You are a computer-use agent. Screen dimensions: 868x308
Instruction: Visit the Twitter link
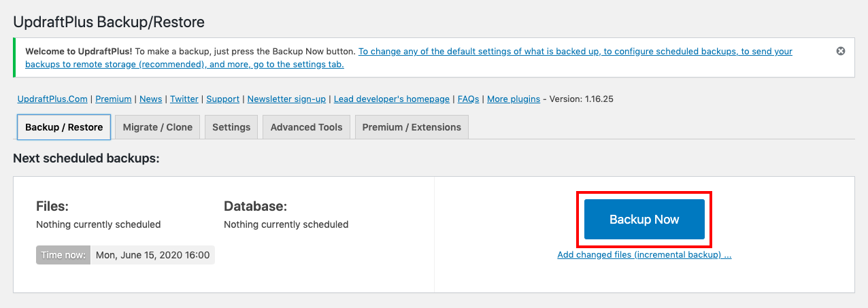pos(184,99)
